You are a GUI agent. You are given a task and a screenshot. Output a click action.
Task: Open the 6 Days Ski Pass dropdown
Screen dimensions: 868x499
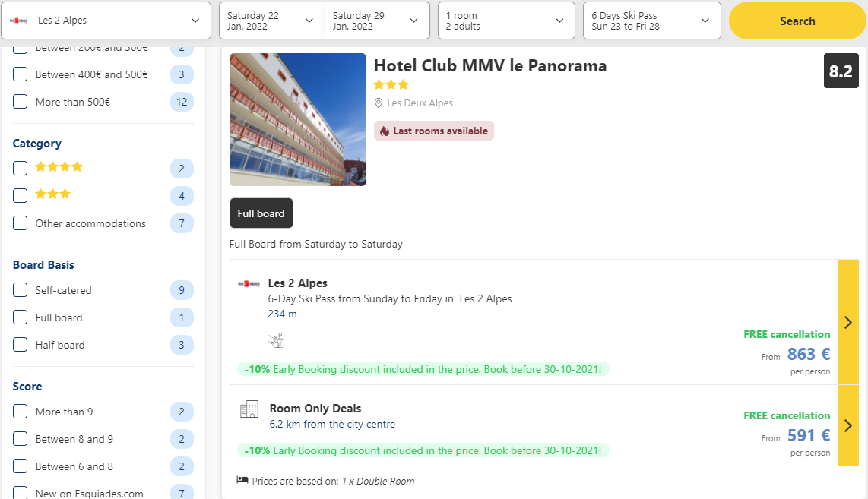pos(652,21)
